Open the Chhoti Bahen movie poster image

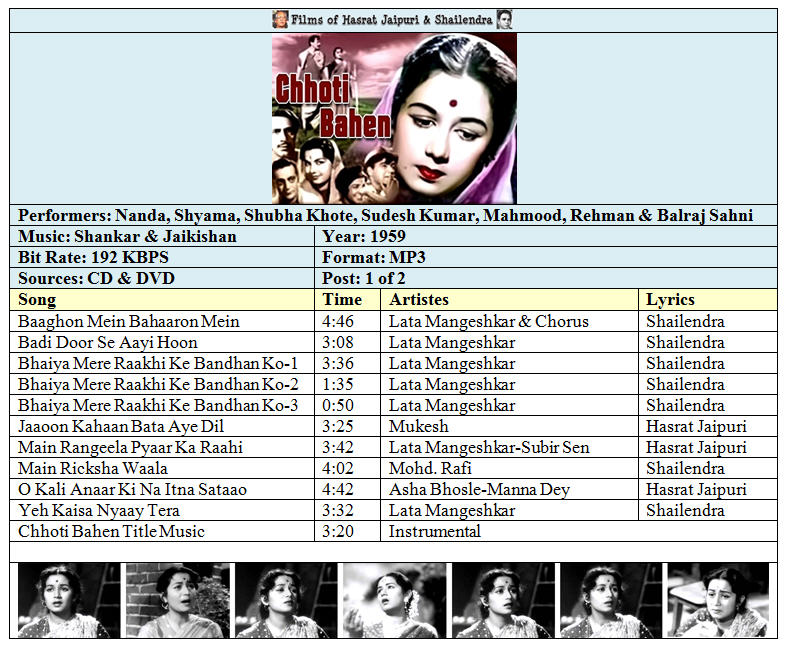(x=395, y=119)
